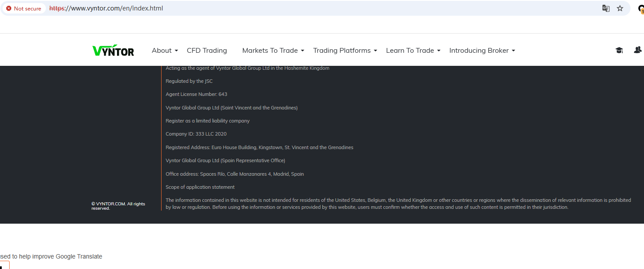Screen dimensions: 644x269
Task: Click the user accounts icon in the navbar
Action: tap(637, 50)
